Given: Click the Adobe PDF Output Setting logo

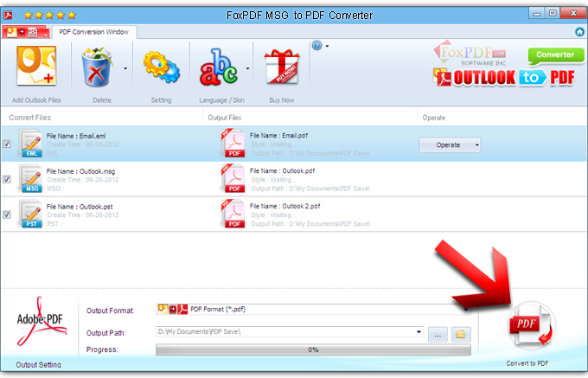Looking at the screenshot, I should click(42, 322).
